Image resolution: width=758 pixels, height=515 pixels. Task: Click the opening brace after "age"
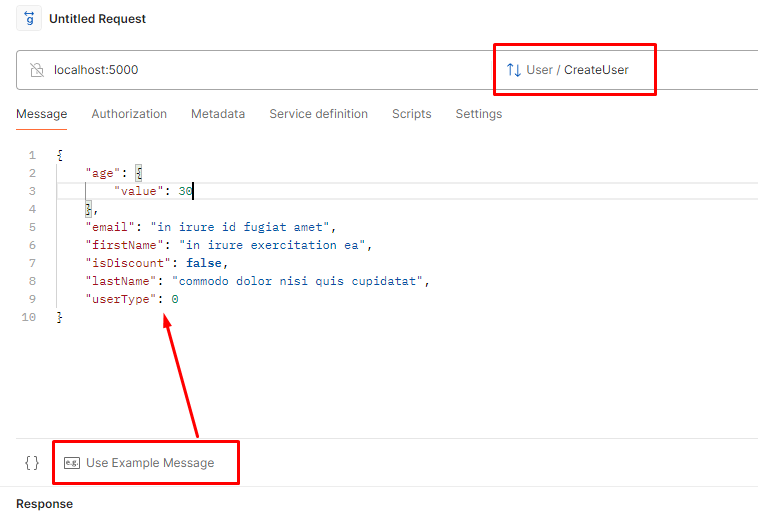(x=139, y=173)
